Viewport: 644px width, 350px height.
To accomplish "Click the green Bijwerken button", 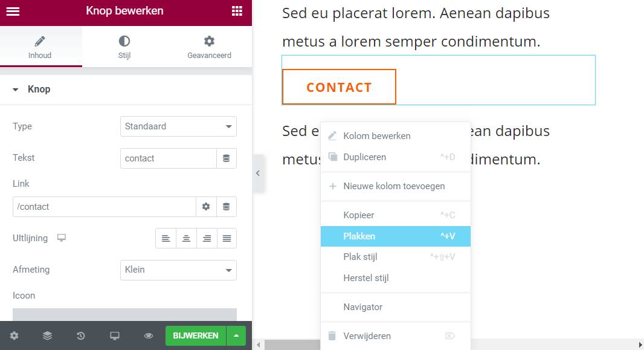I will [195, 336].
